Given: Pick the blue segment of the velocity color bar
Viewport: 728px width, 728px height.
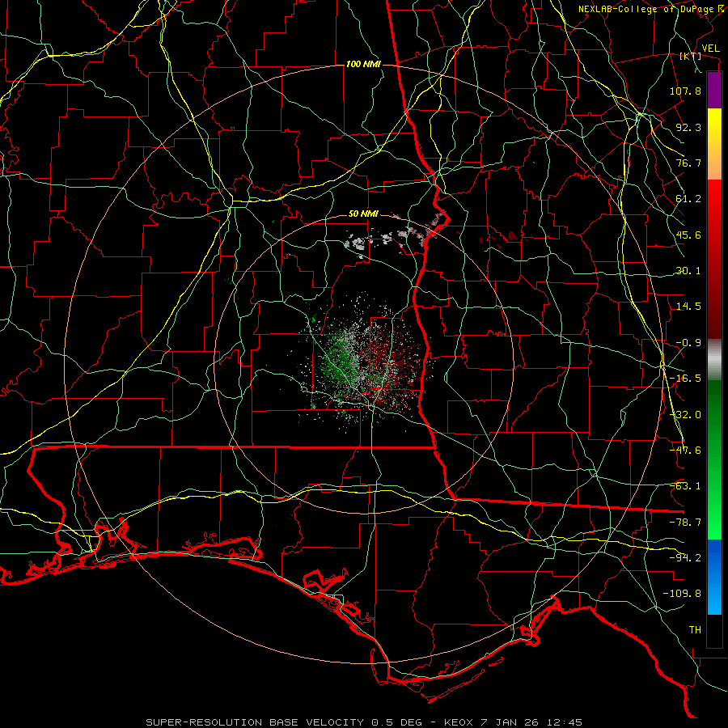Looking at the screenshot, I should (714, 577).
